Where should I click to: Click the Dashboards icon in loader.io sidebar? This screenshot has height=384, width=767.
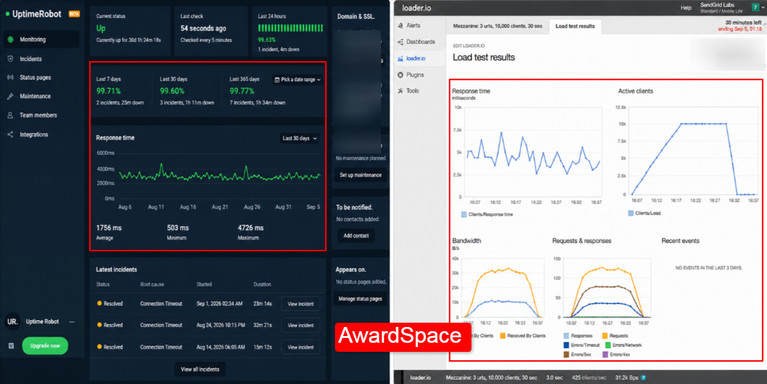[x=401, y=42]
